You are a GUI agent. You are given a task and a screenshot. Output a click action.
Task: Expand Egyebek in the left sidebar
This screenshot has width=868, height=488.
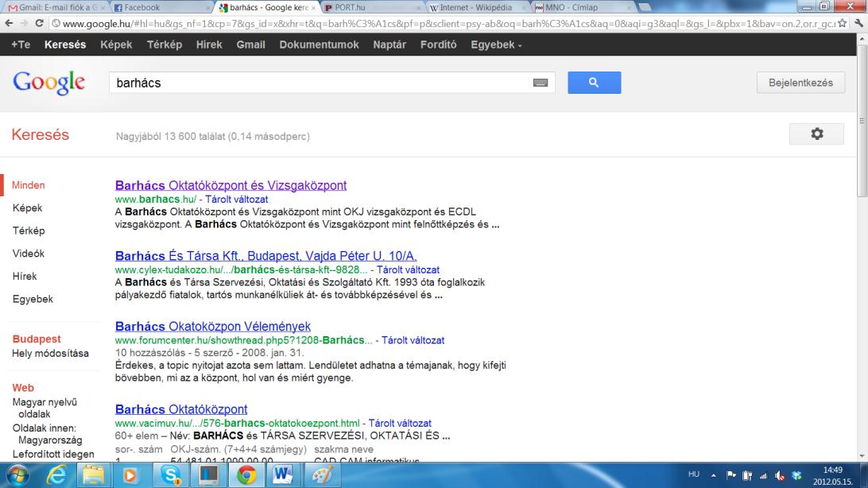click(x=33, y=299)
